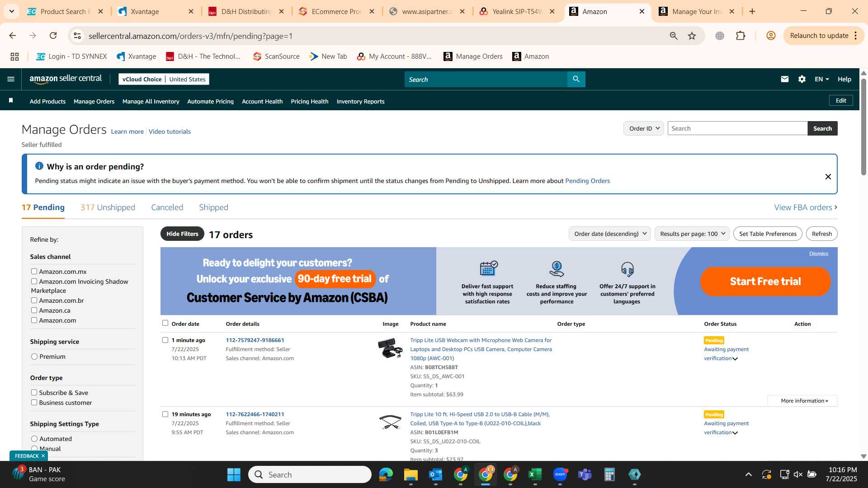868x488 pixels.
Task: Open order link 112-7579247-9186661
Action: click(x=255, y=340)
